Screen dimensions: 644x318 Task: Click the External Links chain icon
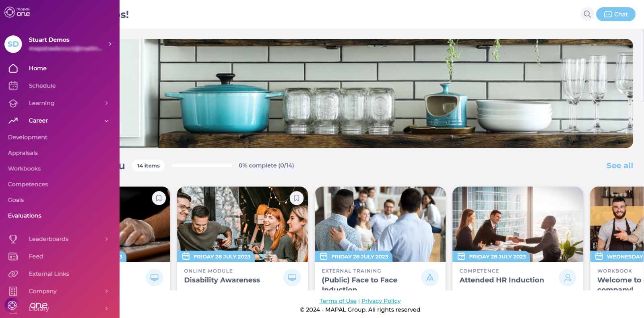(13, 274)
